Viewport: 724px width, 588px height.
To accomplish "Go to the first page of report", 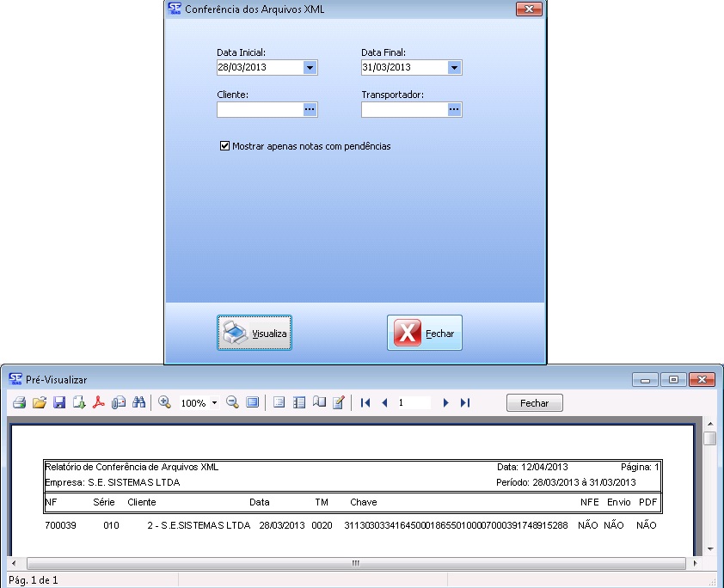I will (365, 402).
